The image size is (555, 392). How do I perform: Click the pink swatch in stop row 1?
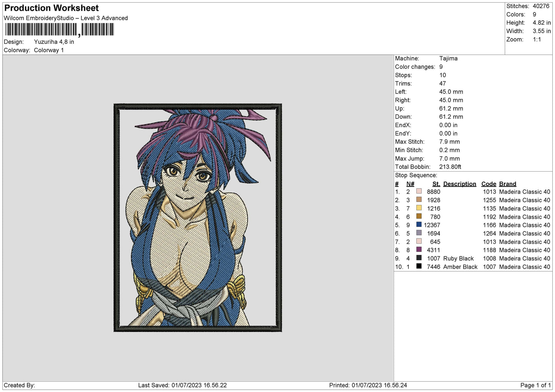(419, 191)
